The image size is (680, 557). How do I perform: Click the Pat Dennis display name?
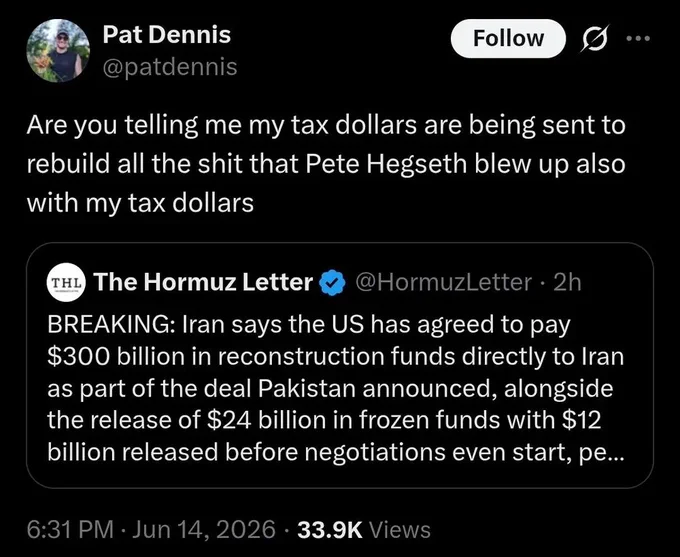[x=167, y=34]
